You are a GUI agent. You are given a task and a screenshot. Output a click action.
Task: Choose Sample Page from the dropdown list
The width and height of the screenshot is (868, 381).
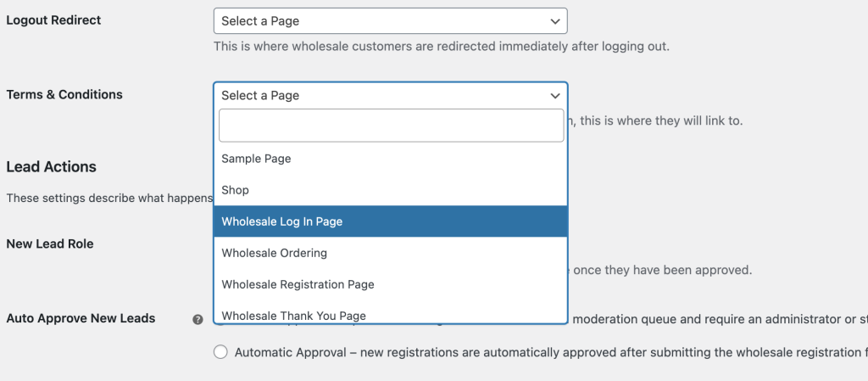[256, 159]
